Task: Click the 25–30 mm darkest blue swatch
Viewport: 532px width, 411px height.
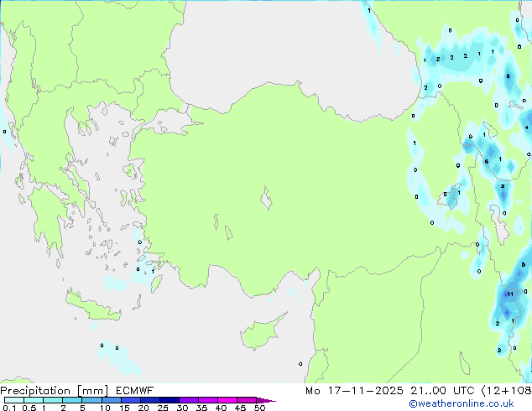Action: point(169,400)
